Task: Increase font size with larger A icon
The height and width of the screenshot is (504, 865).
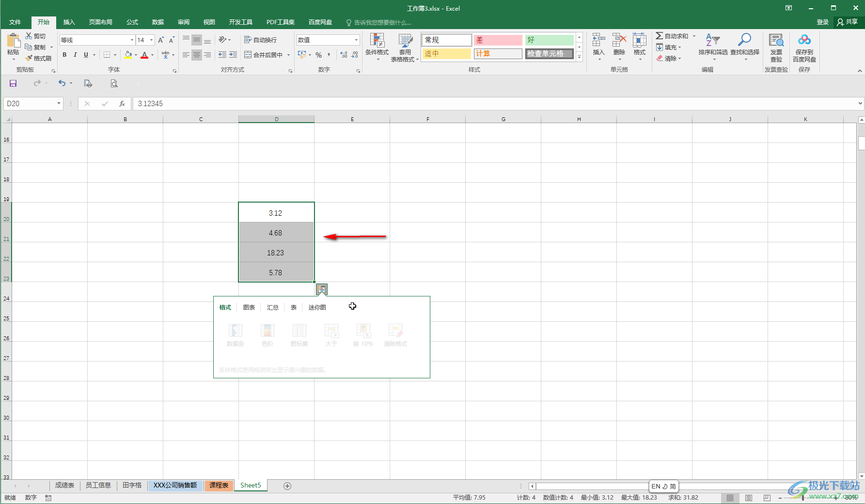Action: point(161,40)
